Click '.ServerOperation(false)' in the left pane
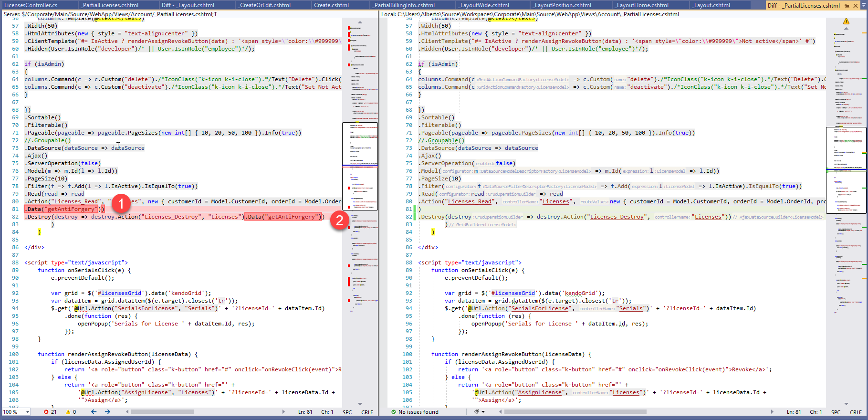 click(63, 163)
